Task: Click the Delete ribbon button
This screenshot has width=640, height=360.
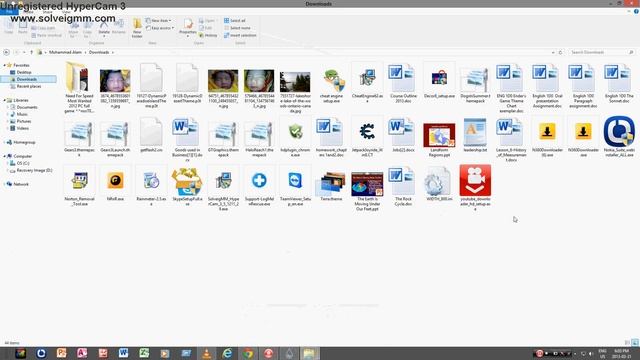Action: [x=104, y=28]
